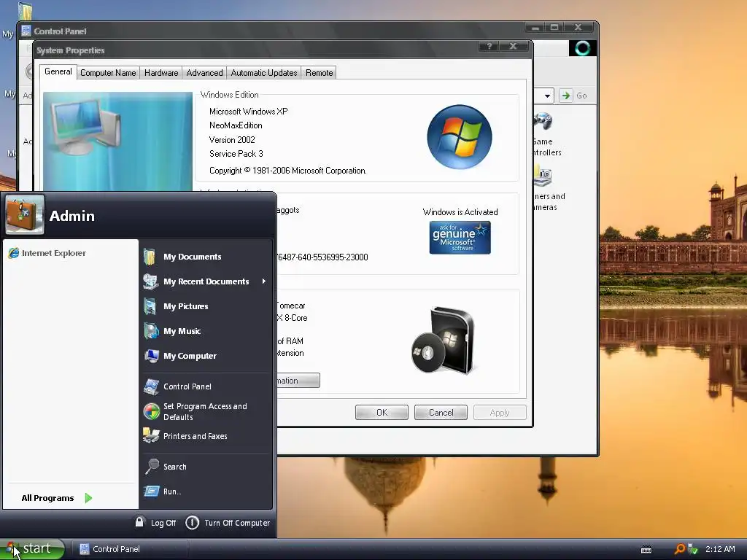Click Cancel in System Properties

pyautogui.click(x=441, y=413)
